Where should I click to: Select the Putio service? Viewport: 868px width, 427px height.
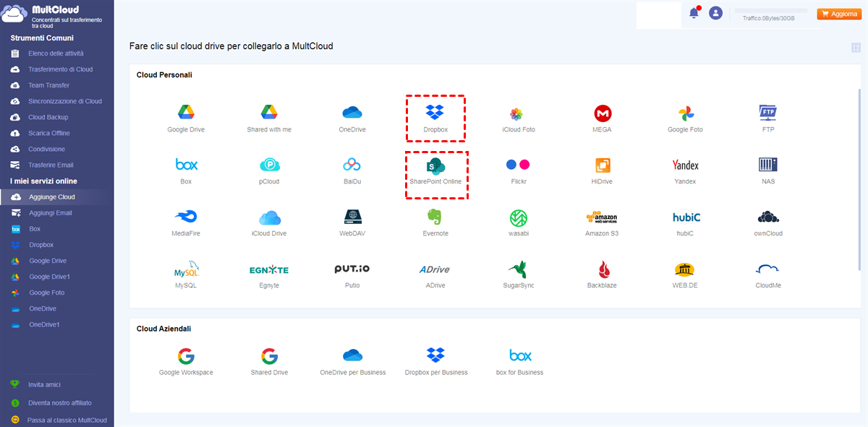coord(352,269)
